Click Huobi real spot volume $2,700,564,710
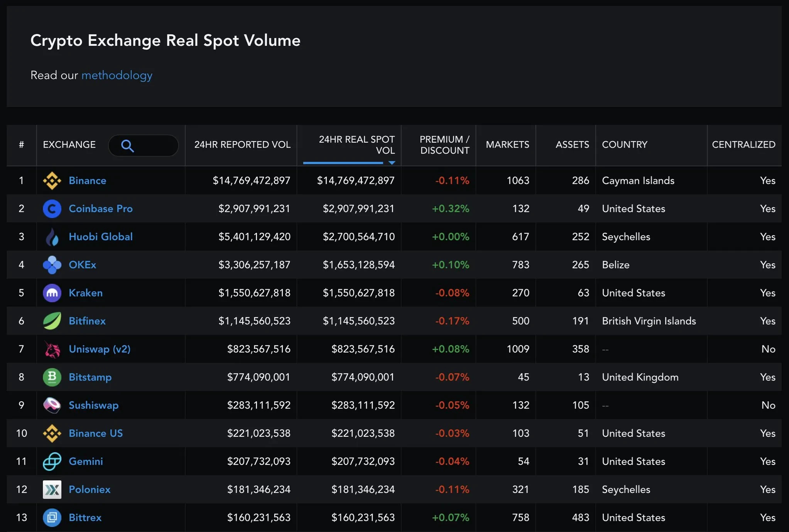 point(359,237)
